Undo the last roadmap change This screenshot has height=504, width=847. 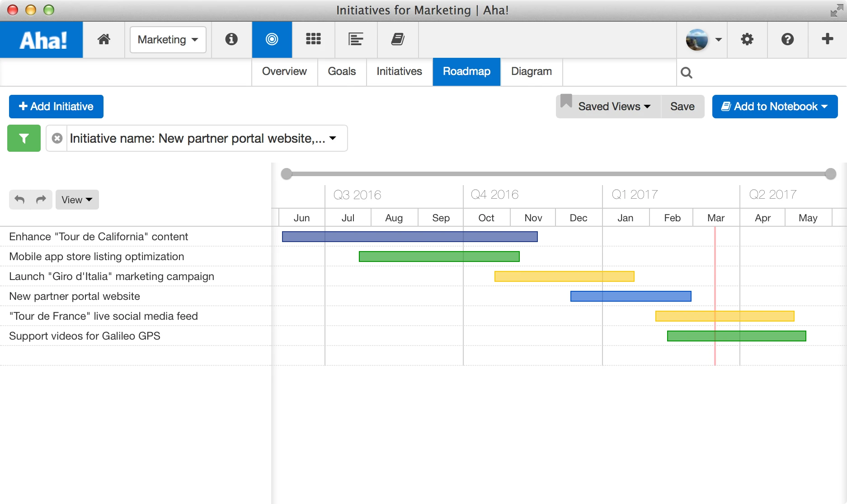coord(19,200)
